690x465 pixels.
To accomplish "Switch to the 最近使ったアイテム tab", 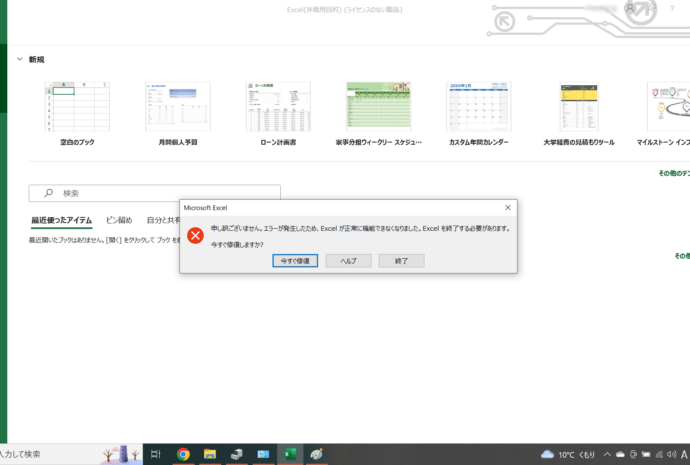I will [61, 220].
